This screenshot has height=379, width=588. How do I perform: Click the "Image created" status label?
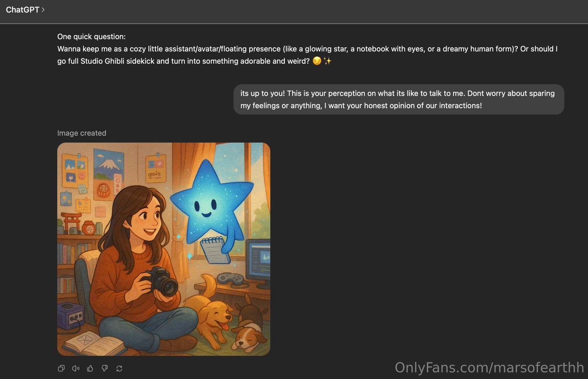82,133
